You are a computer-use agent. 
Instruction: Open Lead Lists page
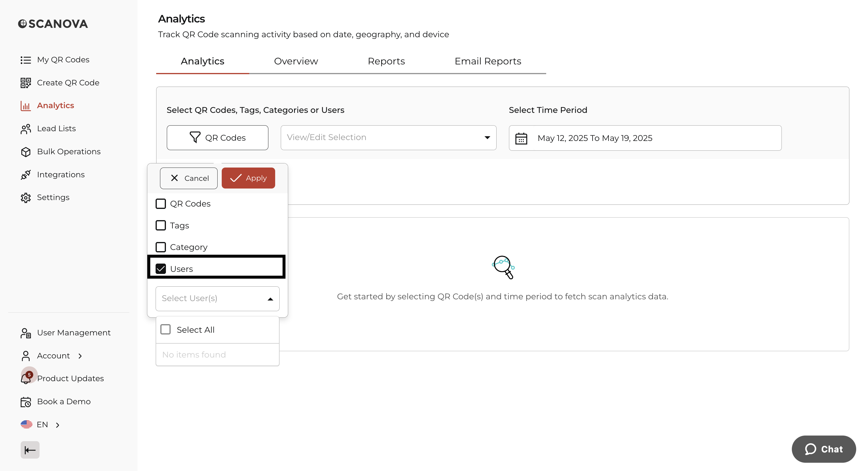click(x=56, y=129)
